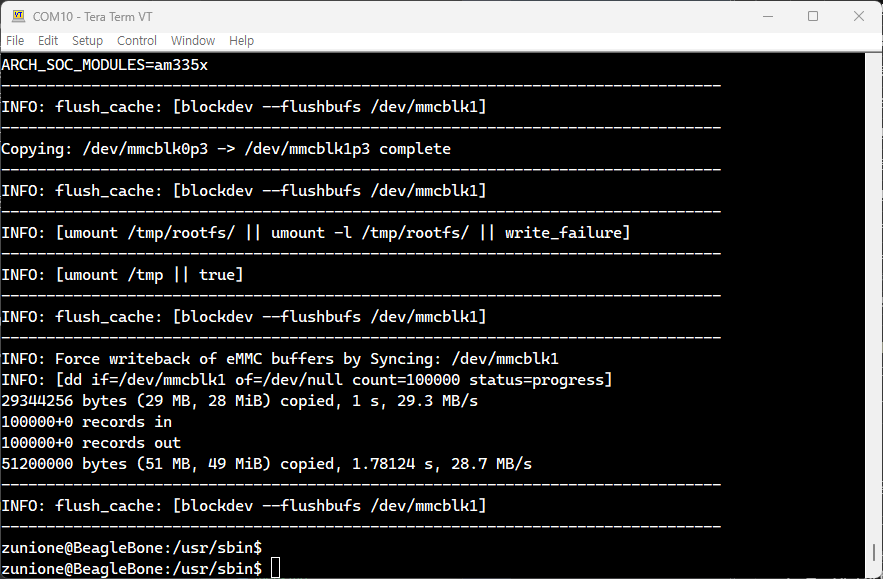Open the Help menu

coord(241,41)
